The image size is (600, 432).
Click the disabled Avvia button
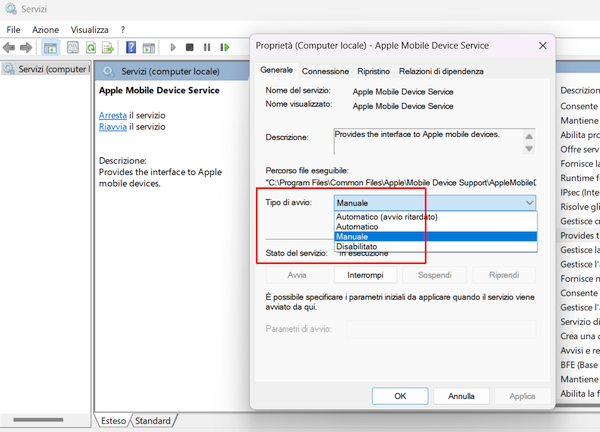coord(297,275)
